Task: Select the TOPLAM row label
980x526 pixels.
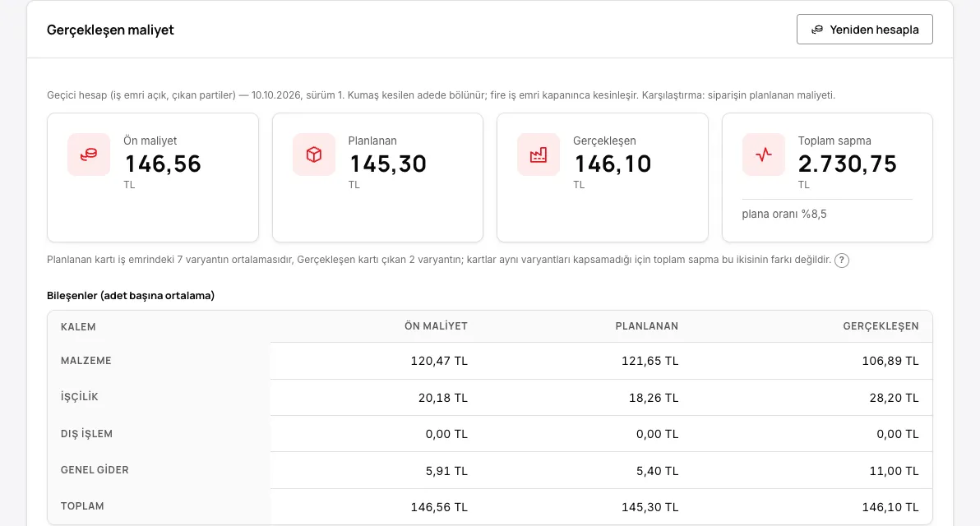Action: pyautogui.click(x=82, y=506)
